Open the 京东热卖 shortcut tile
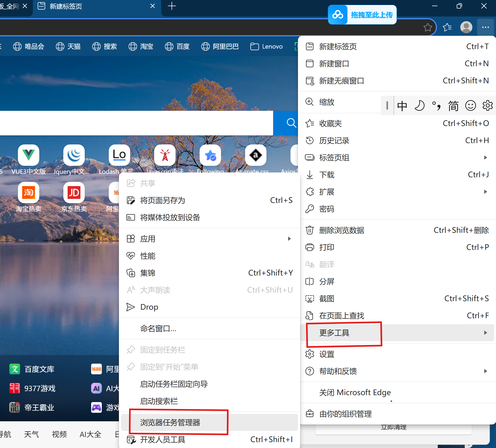The height and width of the screenshot is (448, 496). (x=74, y=192)
